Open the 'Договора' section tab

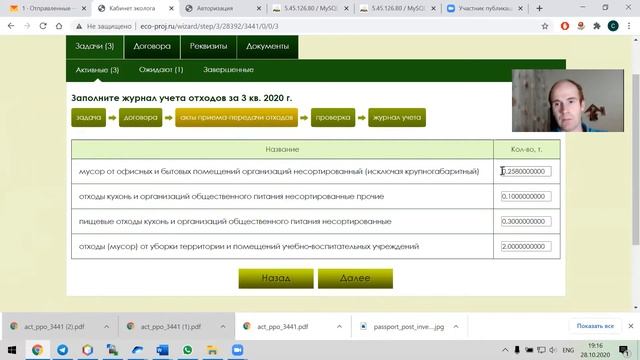pyautogui.click(x=152, y=47)
